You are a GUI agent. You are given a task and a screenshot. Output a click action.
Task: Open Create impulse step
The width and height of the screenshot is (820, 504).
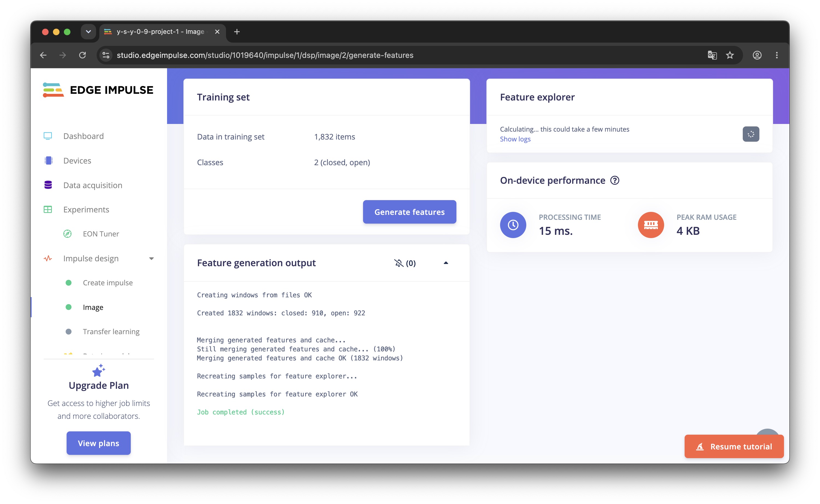pyautogui.click(x=108, y=283)
